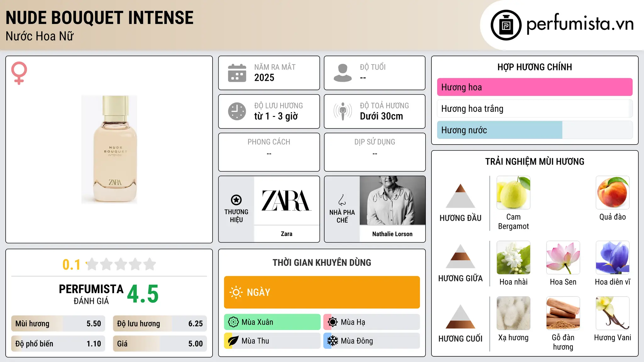The image size is (644, 362).
Task: Click the Mùa Hạ label
Action: tap(353, 322)
